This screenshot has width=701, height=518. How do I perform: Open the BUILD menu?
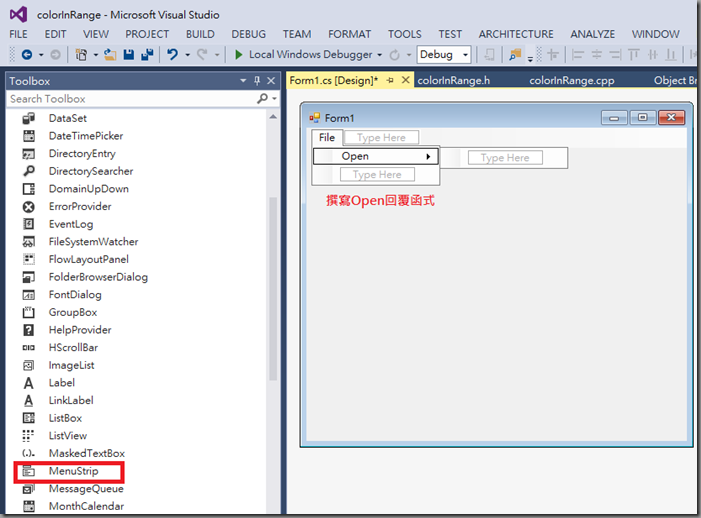200,34
